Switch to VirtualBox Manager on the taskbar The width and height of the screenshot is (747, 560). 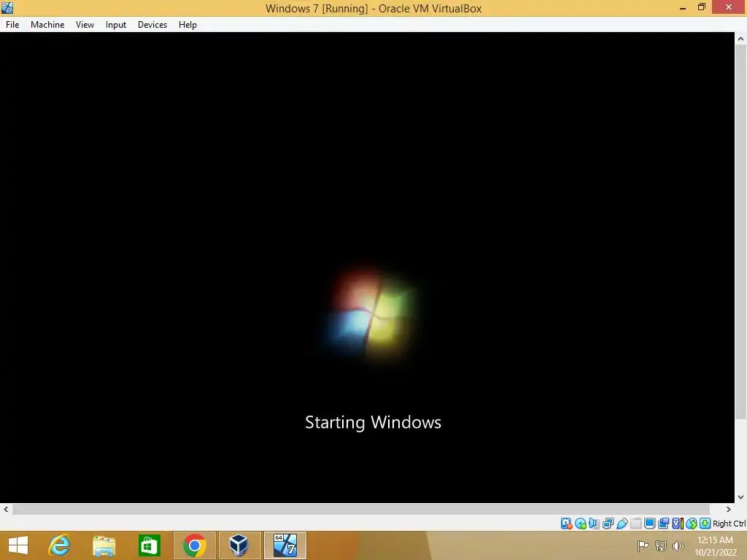pyautogui.click(x=239, y=545)
